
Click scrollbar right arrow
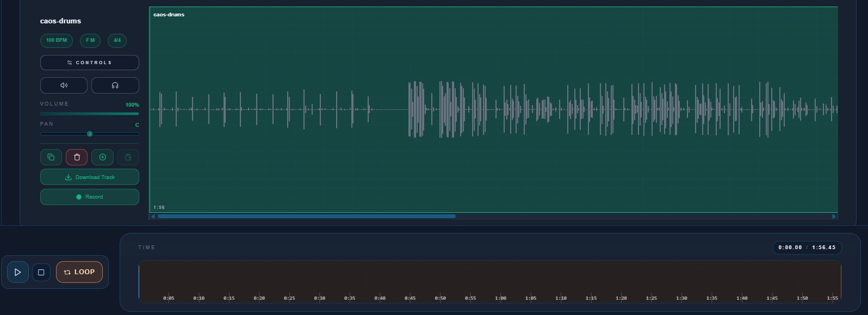pos(834,217)
